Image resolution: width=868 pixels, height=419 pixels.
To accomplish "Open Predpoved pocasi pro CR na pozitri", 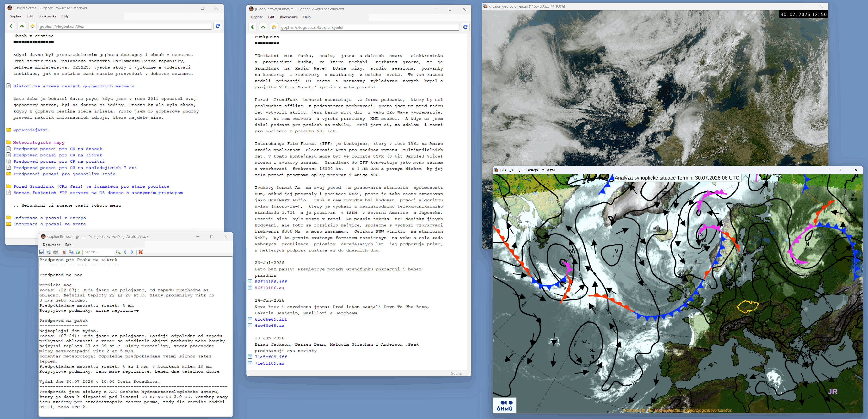I will [x=59, y=162].
